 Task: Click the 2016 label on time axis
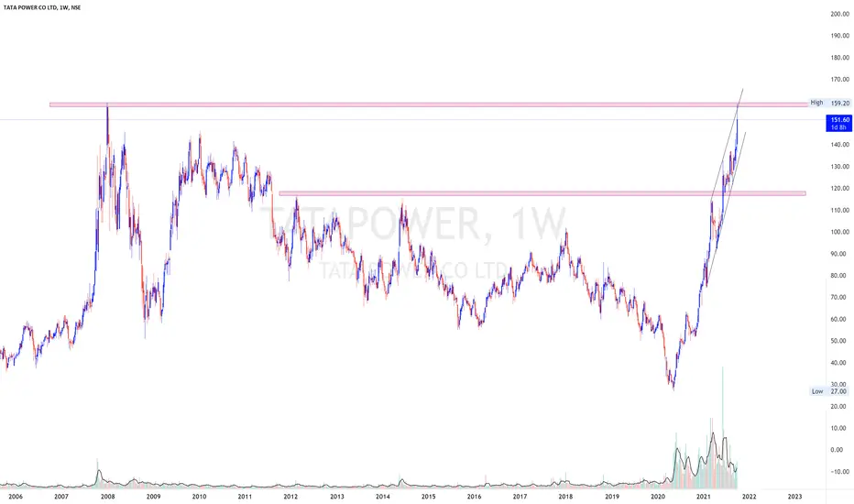[x=475, y=497]
